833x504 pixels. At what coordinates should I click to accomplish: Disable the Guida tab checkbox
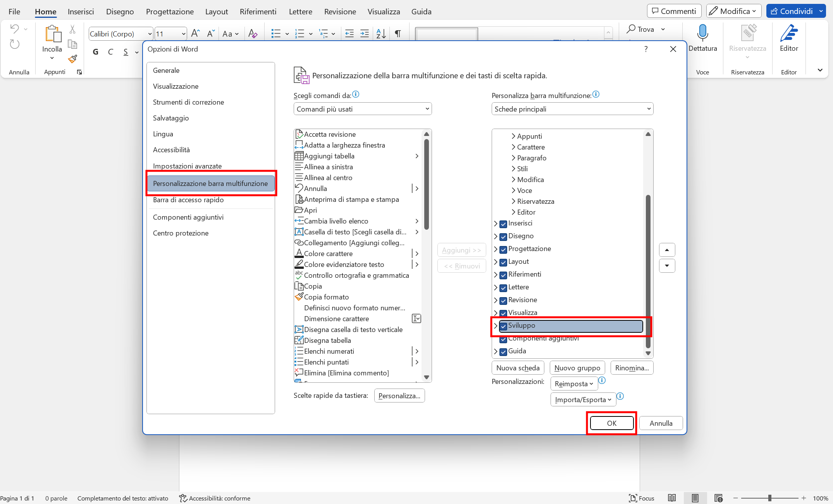pyautogui.click(x=503, y=352)
